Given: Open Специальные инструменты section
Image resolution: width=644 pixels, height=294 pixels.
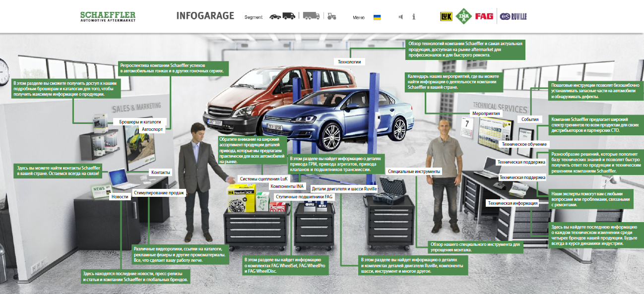Looking at the screenshot, I should [415, 172].
